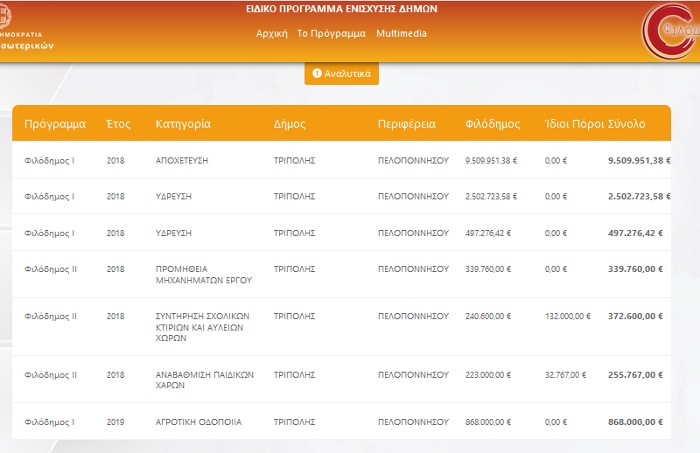Open the Το Πρόγραμμα menu item
This screenshot has height=453, width=700.
point(331,33)
